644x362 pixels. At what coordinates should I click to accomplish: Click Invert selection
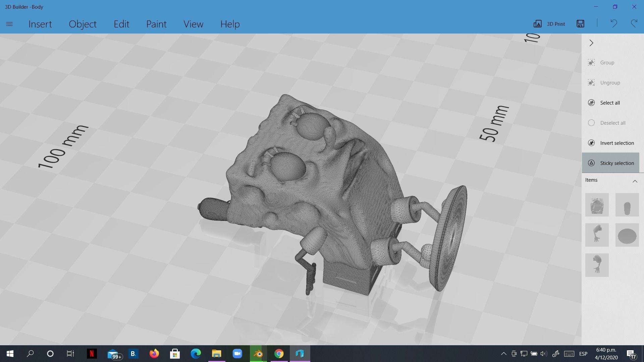point(610,143)
